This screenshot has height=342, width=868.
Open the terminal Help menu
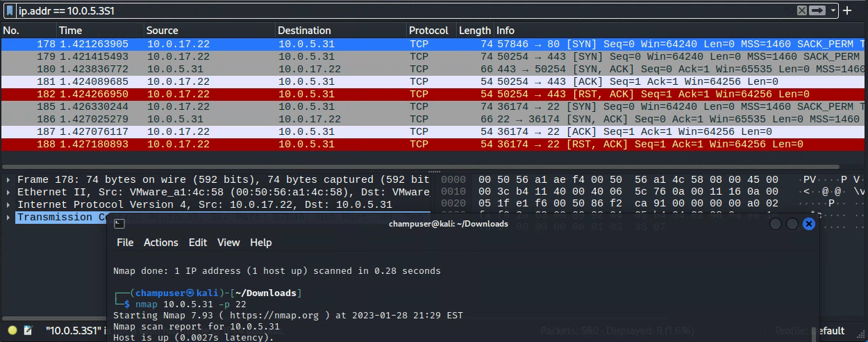pyautogui.click(x=260, y=243)
